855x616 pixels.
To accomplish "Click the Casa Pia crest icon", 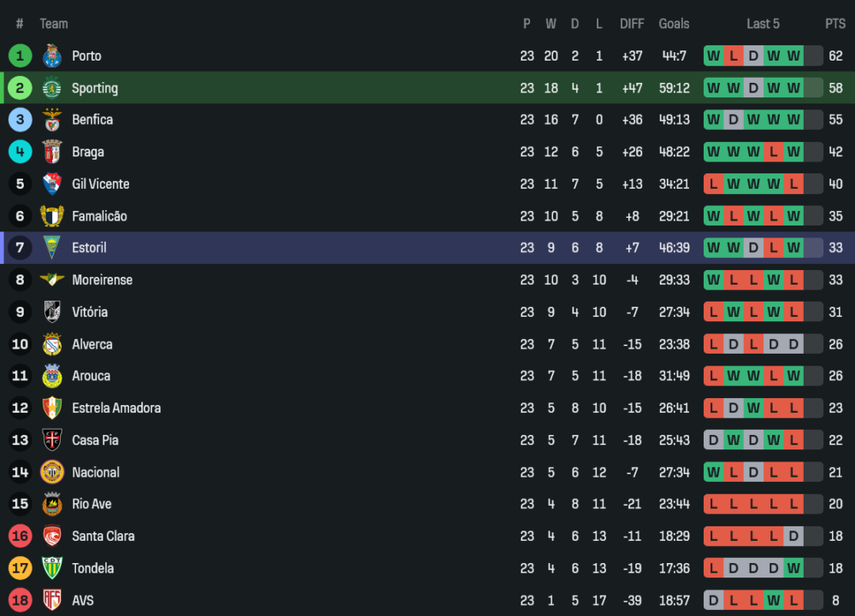I will click(x=52, y=440).
